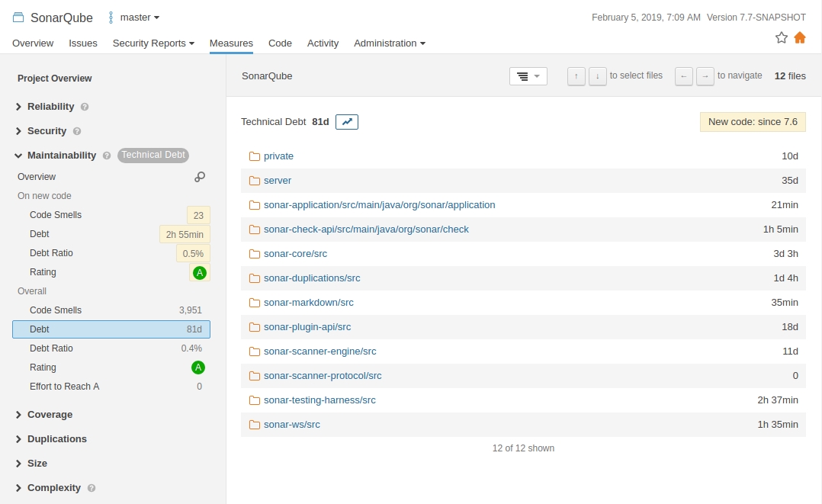Click the bubble chart icon next to Overview
This screenshot has width=822, height=504.
click(x=200, y=177)
